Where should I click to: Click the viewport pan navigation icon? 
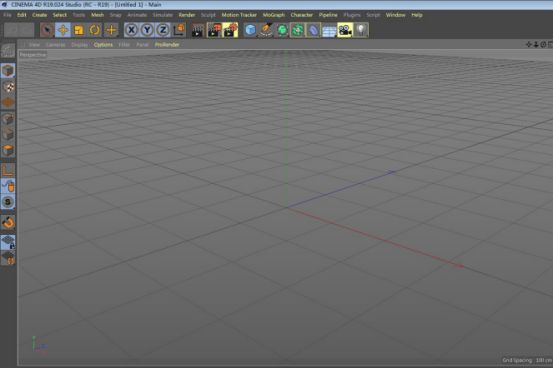[529, 44]
